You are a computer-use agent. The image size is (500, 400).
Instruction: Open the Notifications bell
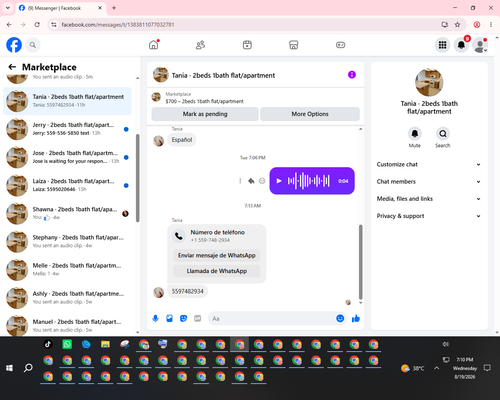[x=461, y=45]
